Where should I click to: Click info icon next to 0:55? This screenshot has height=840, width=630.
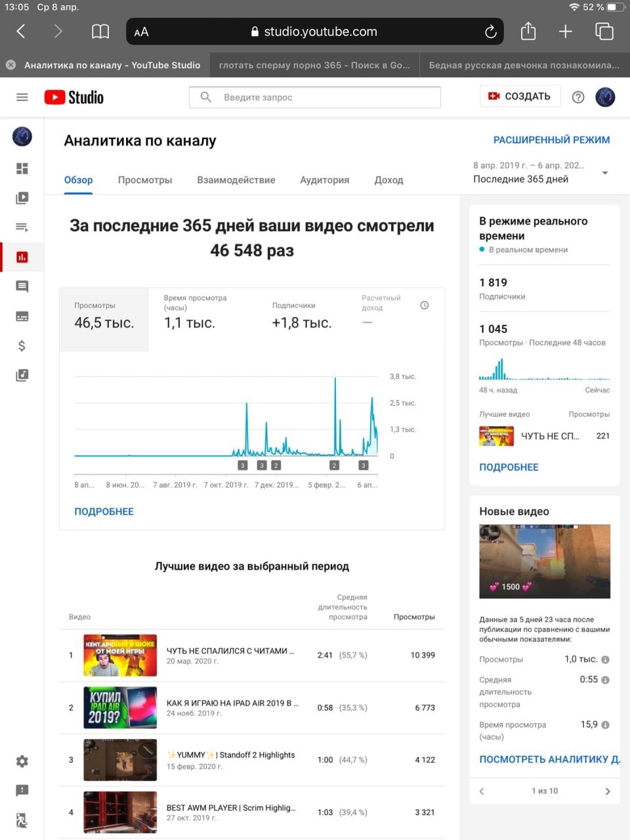(x=605, y=680)
